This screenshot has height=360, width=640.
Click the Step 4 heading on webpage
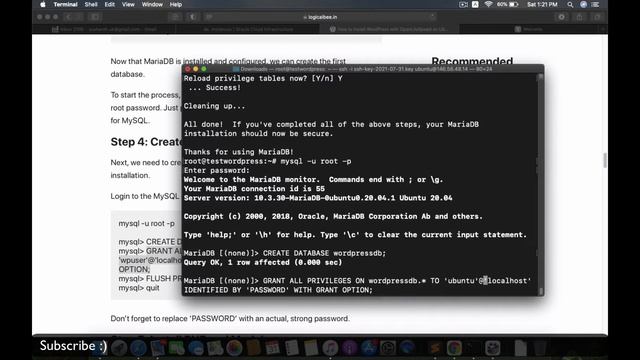click(146, 142)
